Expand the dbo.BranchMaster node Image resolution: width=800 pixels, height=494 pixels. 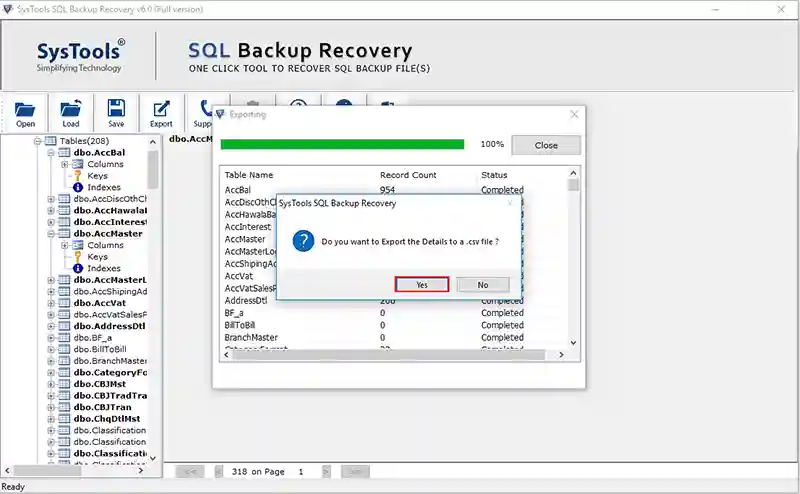coord(51,361)
